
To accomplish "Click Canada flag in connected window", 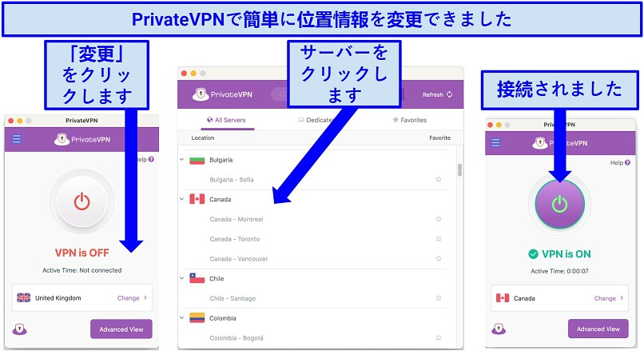I will coord(503,298).
